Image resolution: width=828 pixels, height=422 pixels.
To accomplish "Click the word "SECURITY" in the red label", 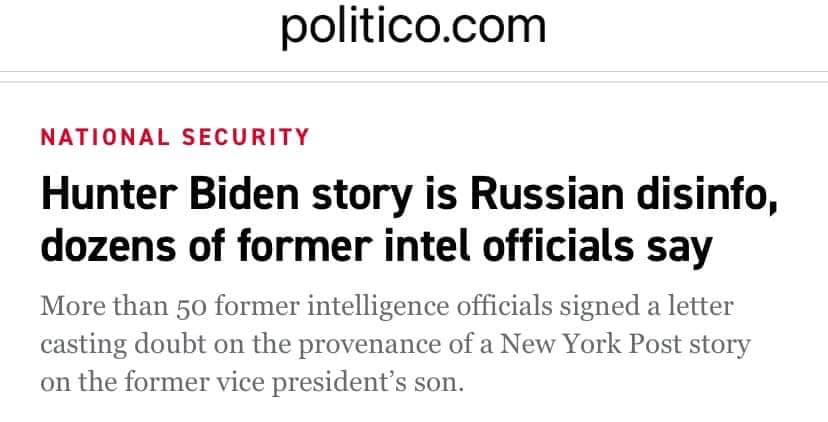I will tap(246, 137).
